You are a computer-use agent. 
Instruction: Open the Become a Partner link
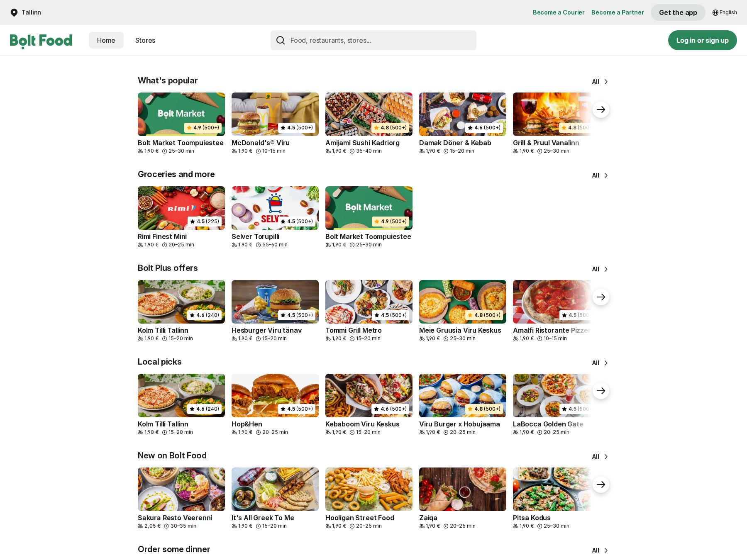tap(618, 12)
